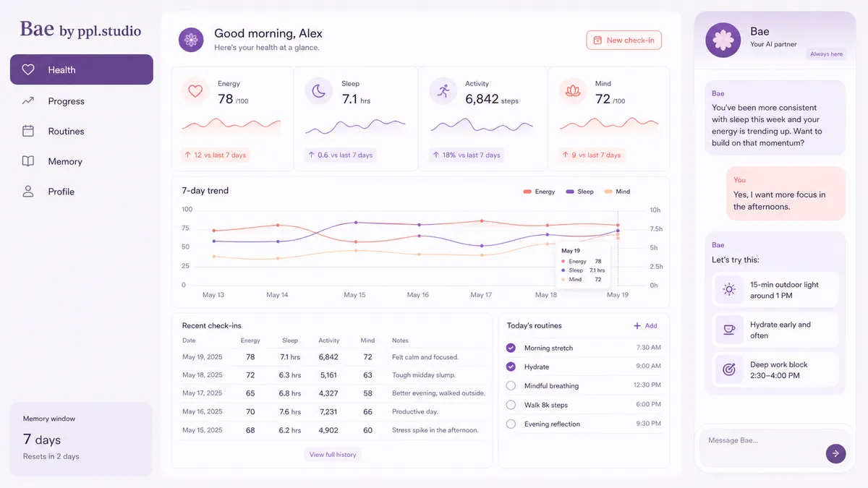Toggle the Sleep legend series
This screenshot has height=488, width=868.
point(580,192)
